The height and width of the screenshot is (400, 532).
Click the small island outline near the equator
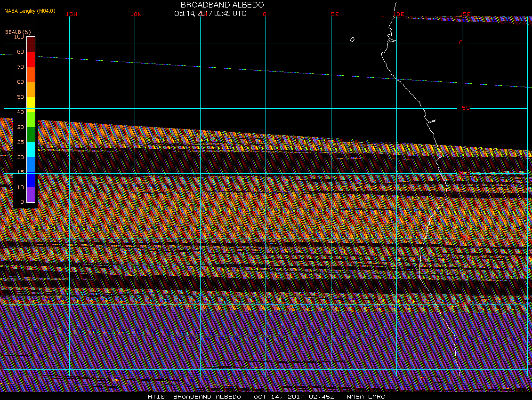click(352, 40)
